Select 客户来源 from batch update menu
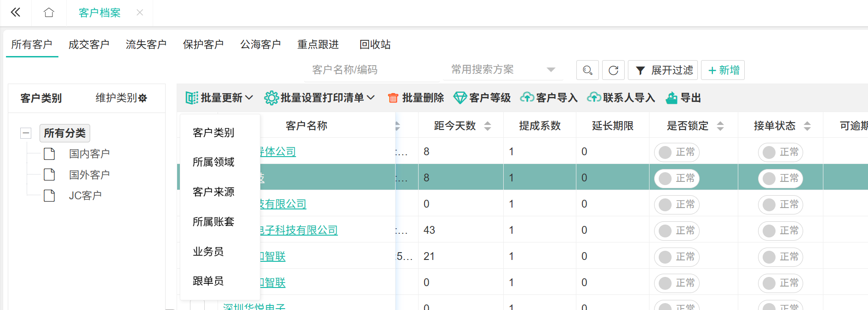 point(213,192)
